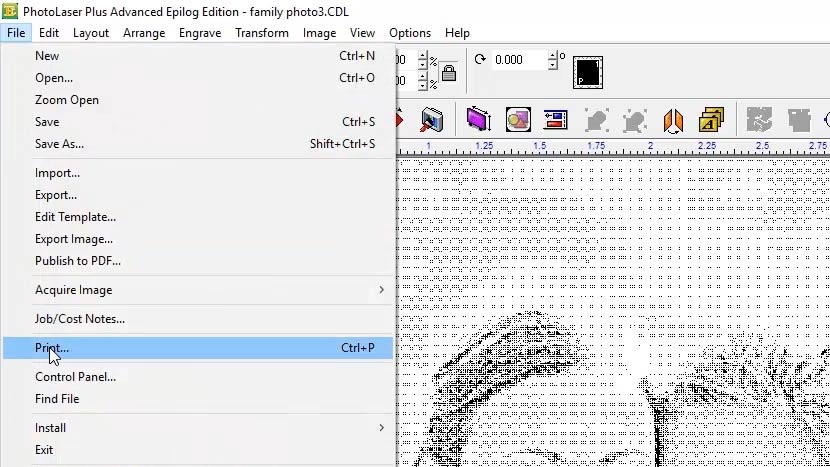
Task: Click the stacked yellow 'A' badges icon
Action: click(x=711, y=121)
